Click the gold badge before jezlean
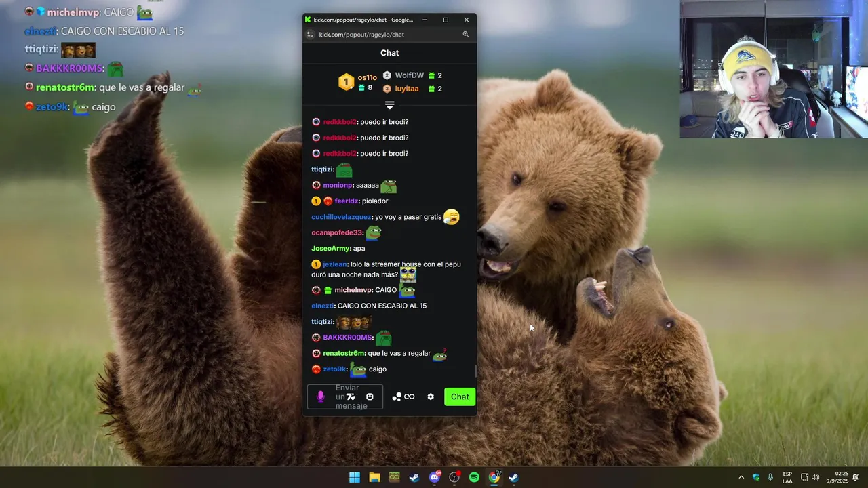This screenshot has width=868, height=488. tap(316, 264)
